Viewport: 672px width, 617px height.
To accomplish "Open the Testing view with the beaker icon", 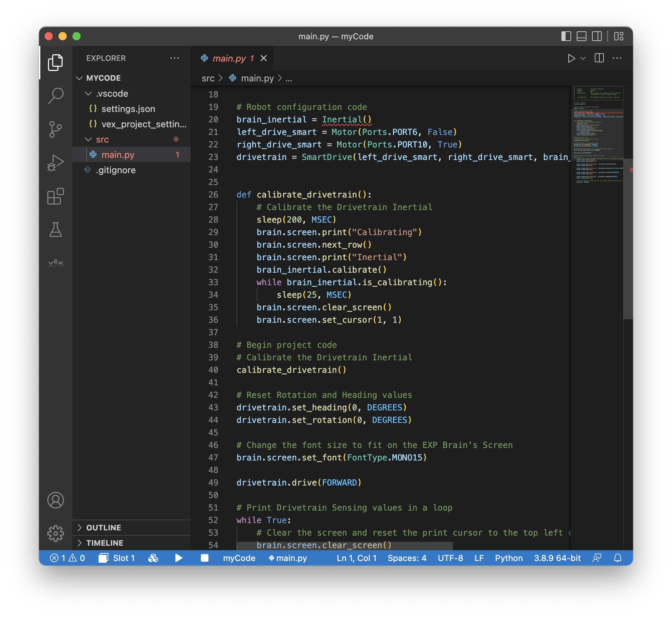I will (x=55, y=230).
